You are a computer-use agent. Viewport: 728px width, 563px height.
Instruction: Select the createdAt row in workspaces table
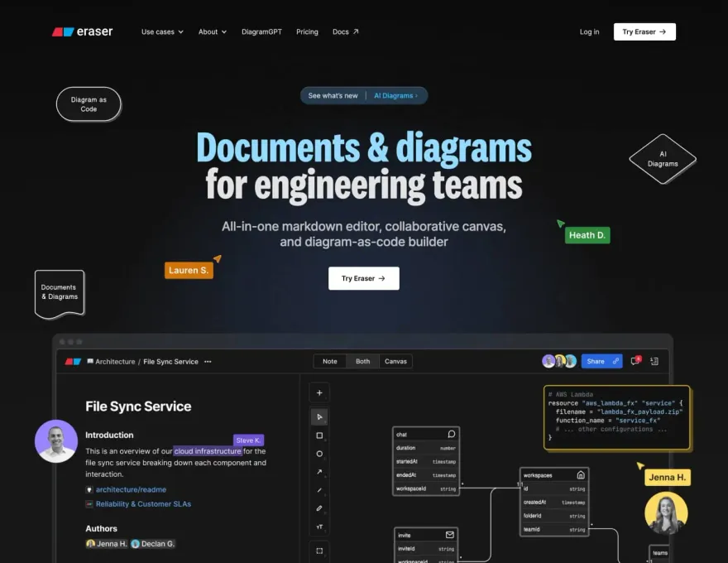click(554, 503)
